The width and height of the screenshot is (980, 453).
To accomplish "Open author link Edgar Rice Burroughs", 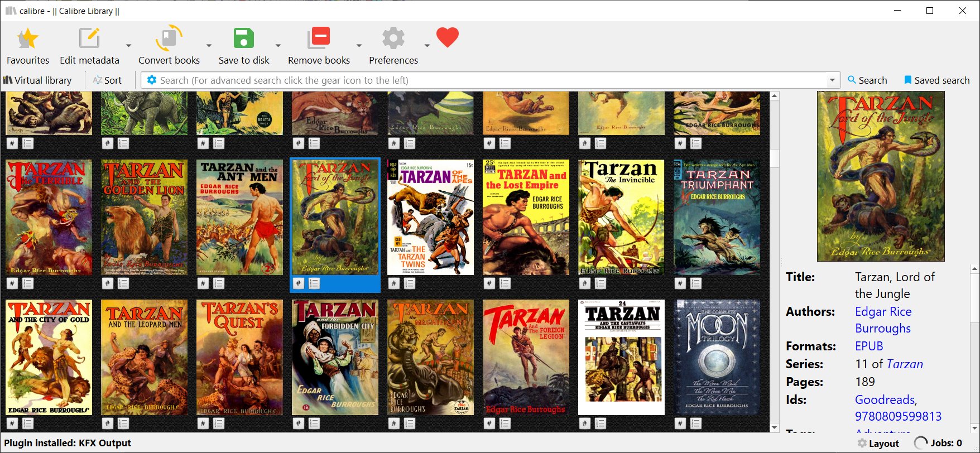I will [x=883, y=320].
